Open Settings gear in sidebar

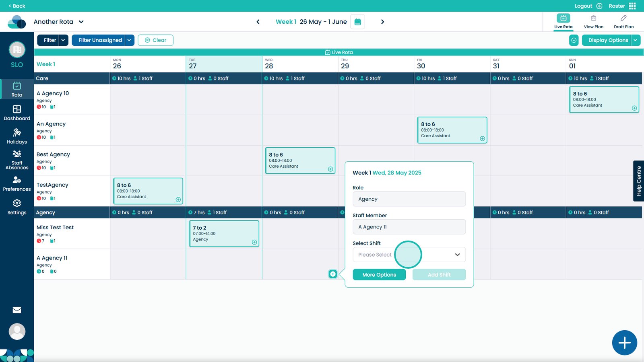pyautogui.click(x=17, y=207)
